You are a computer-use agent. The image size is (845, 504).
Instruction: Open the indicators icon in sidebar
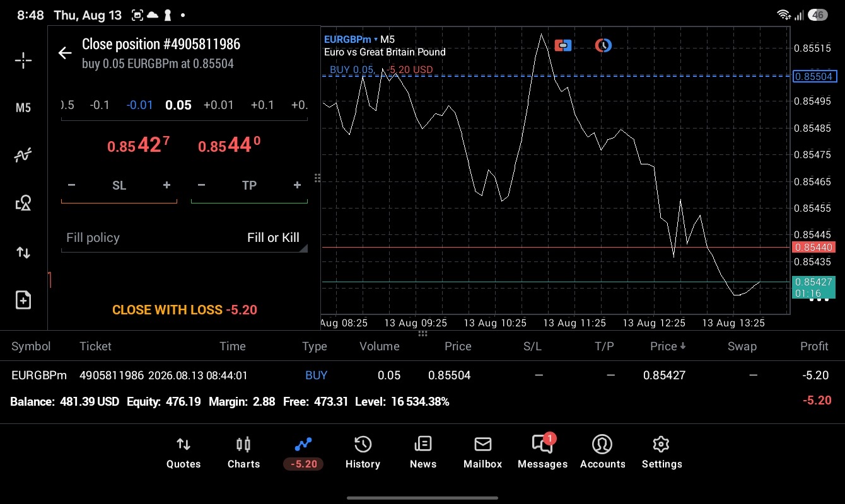(x=23, y=155)
